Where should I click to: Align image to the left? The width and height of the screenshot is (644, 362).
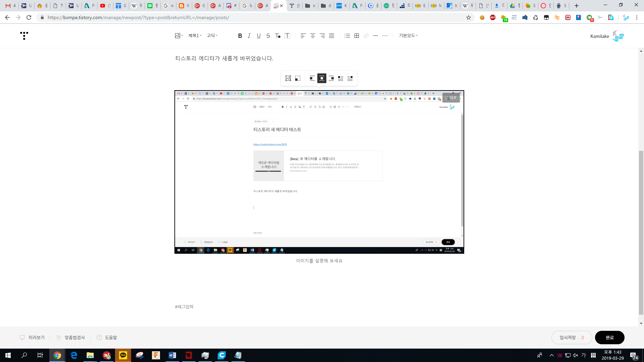click(x=312, y=78)
